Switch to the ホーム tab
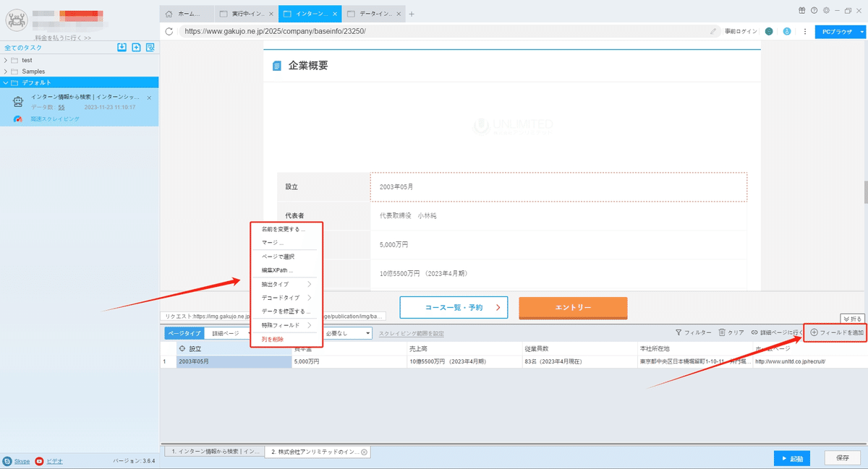This screenshot has width=868, height=469. (186, 14)
